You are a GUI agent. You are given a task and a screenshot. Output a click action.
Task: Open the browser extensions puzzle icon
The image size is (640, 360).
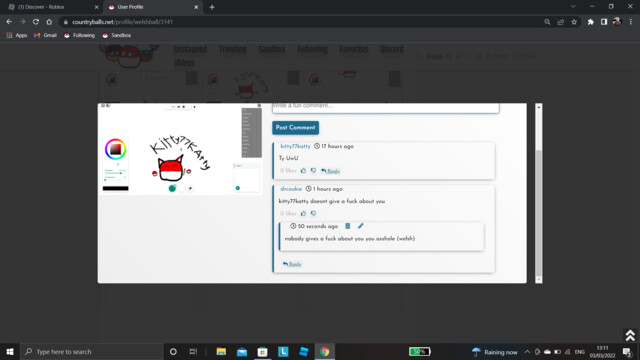[591, 22]
